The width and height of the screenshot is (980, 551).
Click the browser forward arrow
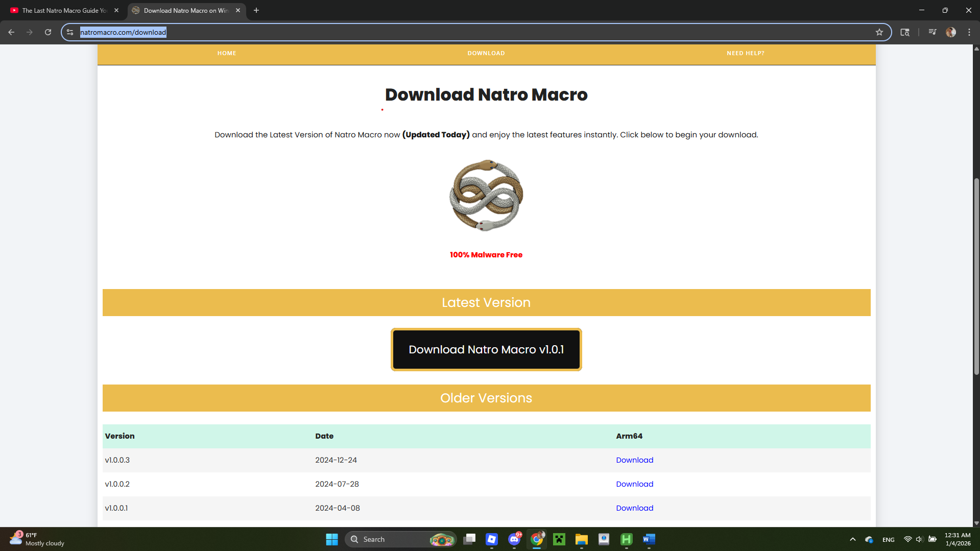tap(30, 32)
